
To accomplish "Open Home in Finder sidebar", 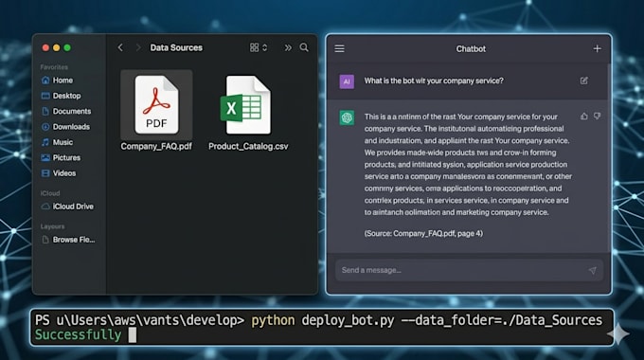I will pos(58,81).
